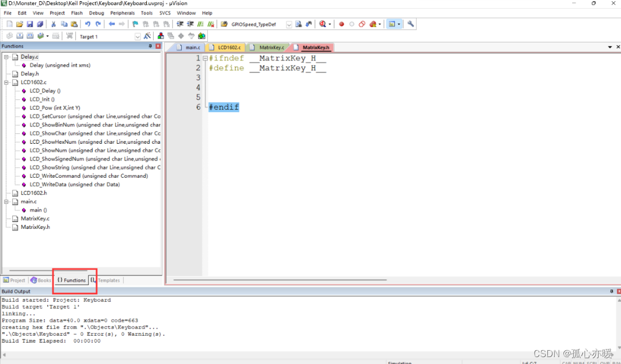Uncomment the selection with the red-x lines icon
Viewport: 621px width, 364px height.
[211, 24]
